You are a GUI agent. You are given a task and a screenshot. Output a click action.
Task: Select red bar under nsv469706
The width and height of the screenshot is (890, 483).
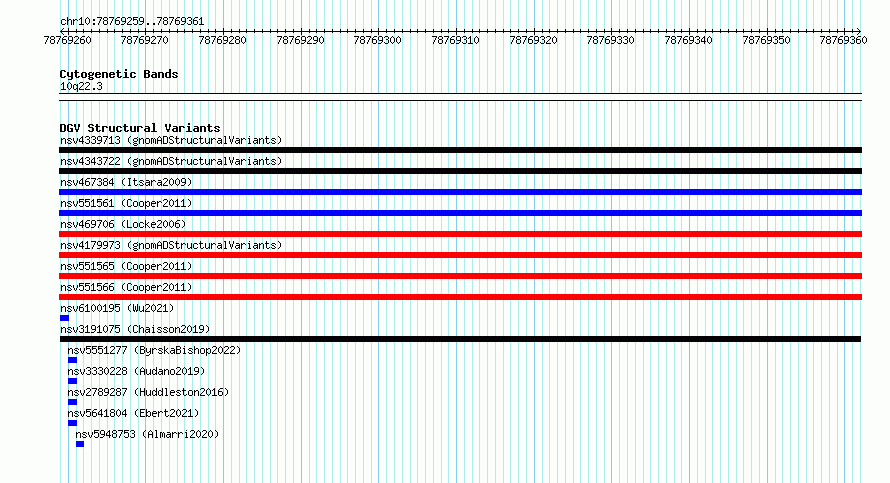pyautogui.click(x=460, y=234)
